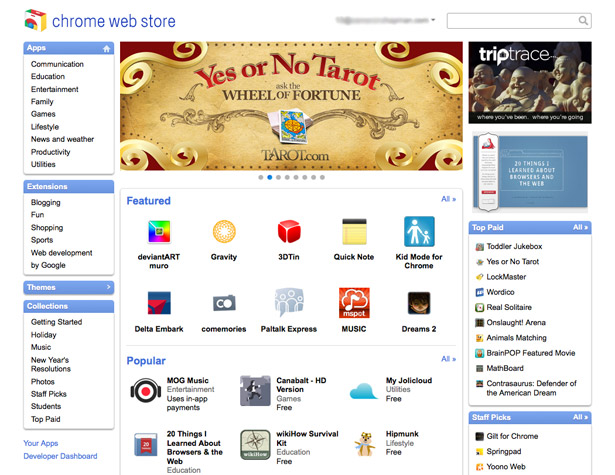The height and width of the screenshot is (475, 615).
Task: Click the Apps home icon
Action: 107,49
